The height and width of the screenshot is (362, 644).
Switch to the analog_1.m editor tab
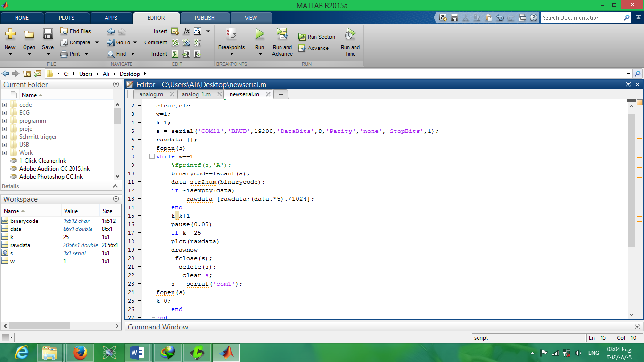pos(196,94)
